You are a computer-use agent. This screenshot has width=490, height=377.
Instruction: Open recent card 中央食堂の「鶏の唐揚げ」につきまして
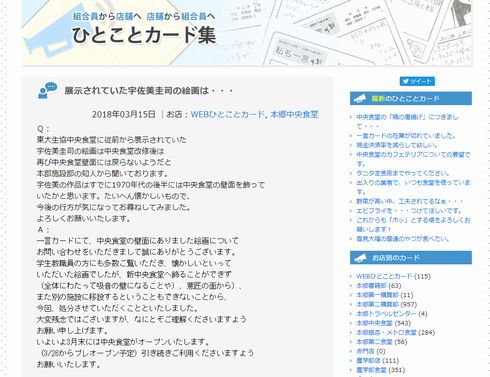pyautogui.click(x=407, y=122)
